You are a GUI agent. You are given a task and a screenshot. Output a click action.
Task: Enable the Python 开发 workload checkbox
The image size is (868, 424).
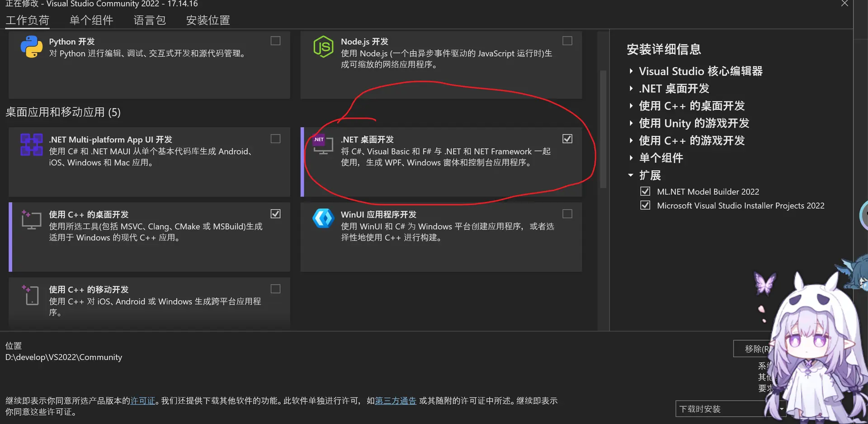coord(275,41)
